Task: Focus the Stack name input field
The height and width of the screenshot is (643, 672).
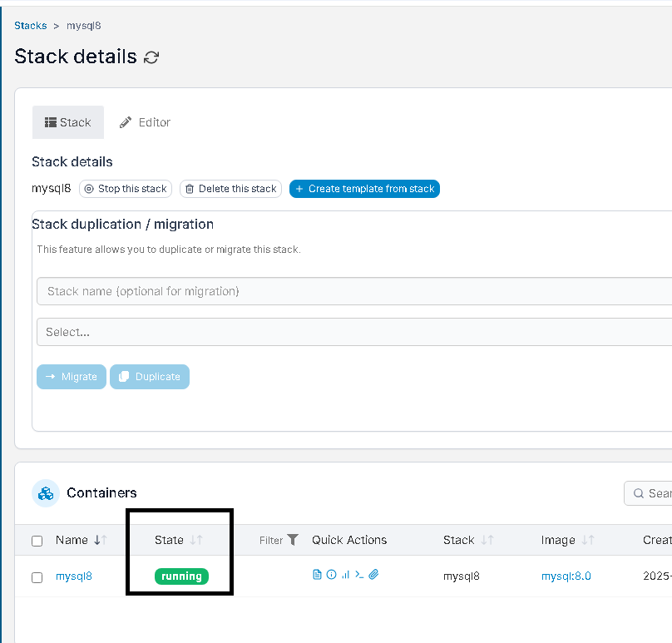Action: coord(354,291)
